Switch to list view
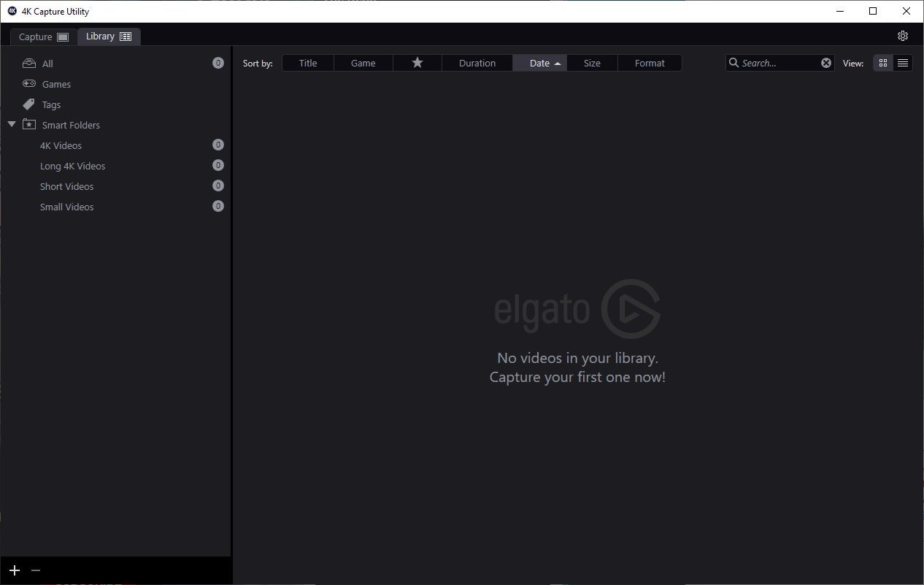This screenshot has width=924, height=585. (x=903, y=63)
